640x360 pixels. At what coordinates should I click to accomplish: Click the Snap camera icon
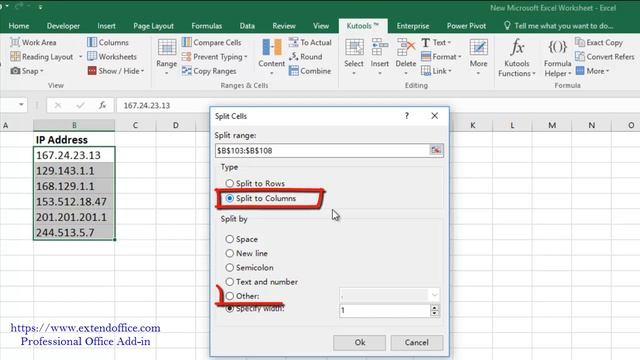pos(15,71)
